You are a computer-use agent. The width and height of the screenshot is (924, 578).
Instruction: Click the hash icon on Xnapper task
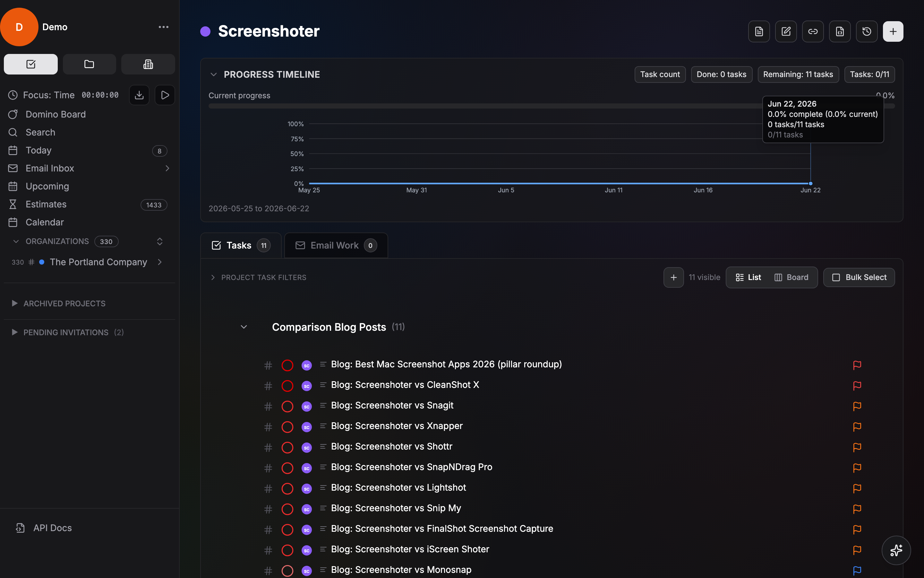tap(268, 427)
